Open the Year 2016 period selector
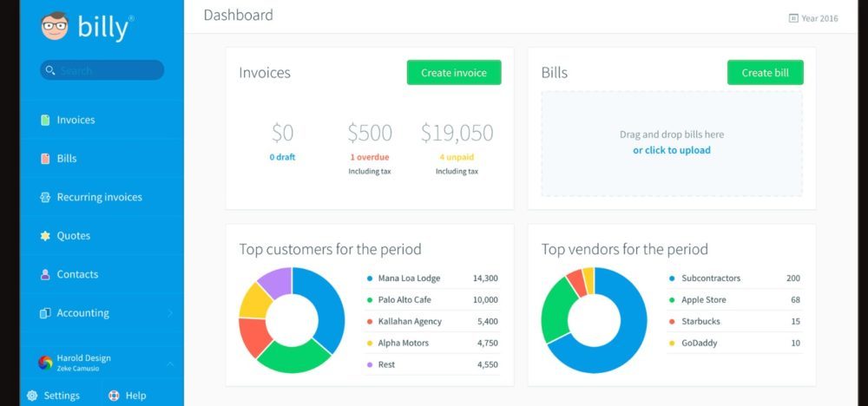 813,18
